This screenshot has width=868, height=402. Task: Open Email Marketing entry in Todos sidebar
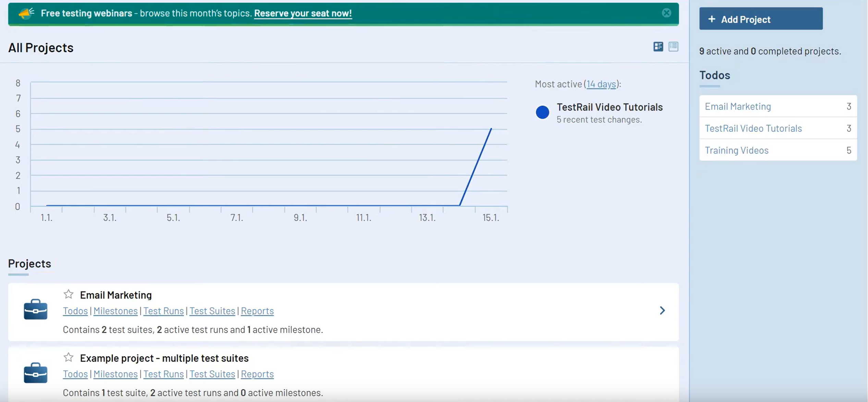point(738,106)
